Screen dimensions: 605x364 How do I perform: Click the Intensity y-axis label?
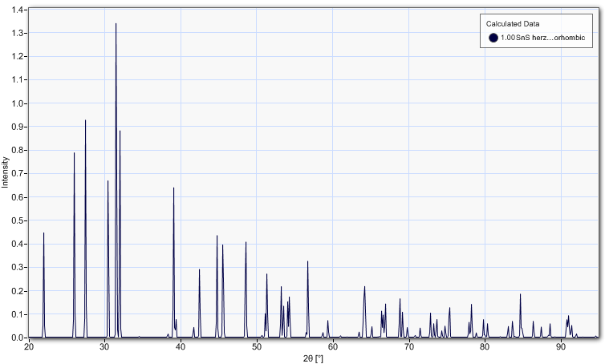[x=6, y=172]
